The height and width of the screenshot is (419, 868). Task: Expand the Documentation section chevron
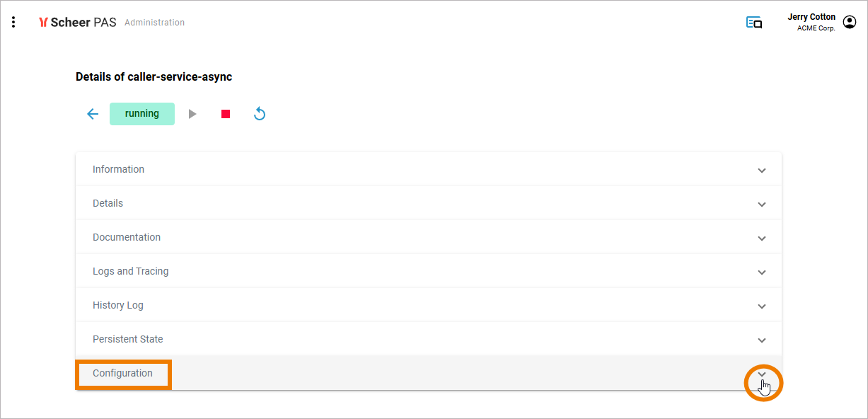[x=762, y=239]
